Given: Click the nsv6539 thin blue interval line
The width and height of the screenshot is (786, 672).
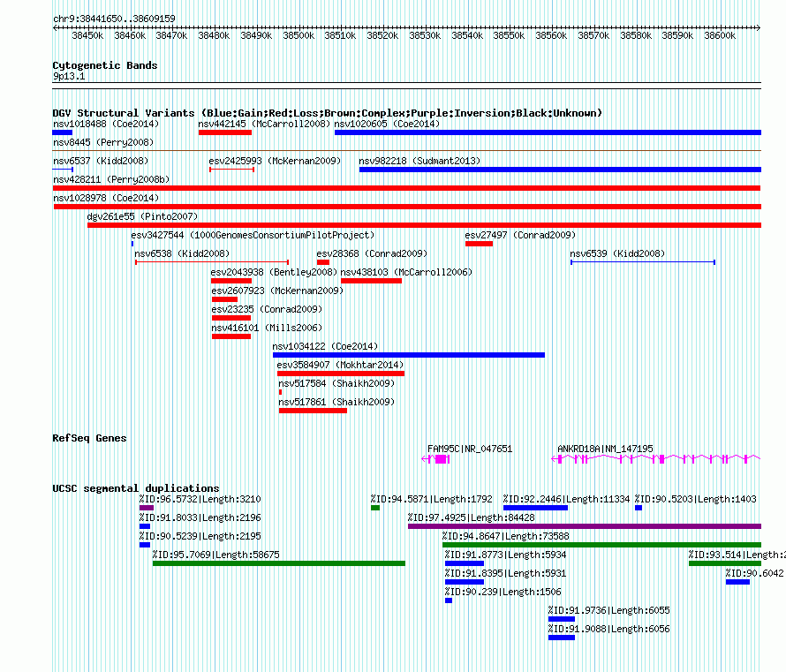Looking at the screenshot, I should (x=643, y=262).
